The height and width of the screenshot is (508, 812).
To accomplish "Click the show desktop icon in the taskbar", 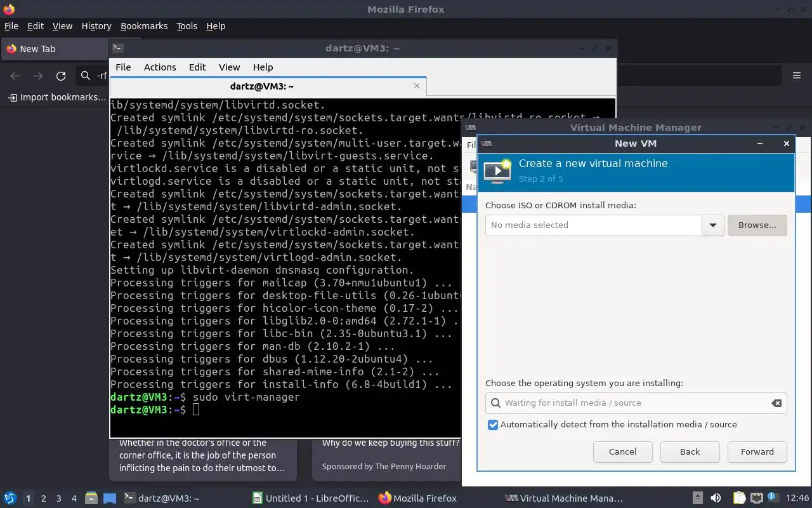I will click(x=110, y=498).
